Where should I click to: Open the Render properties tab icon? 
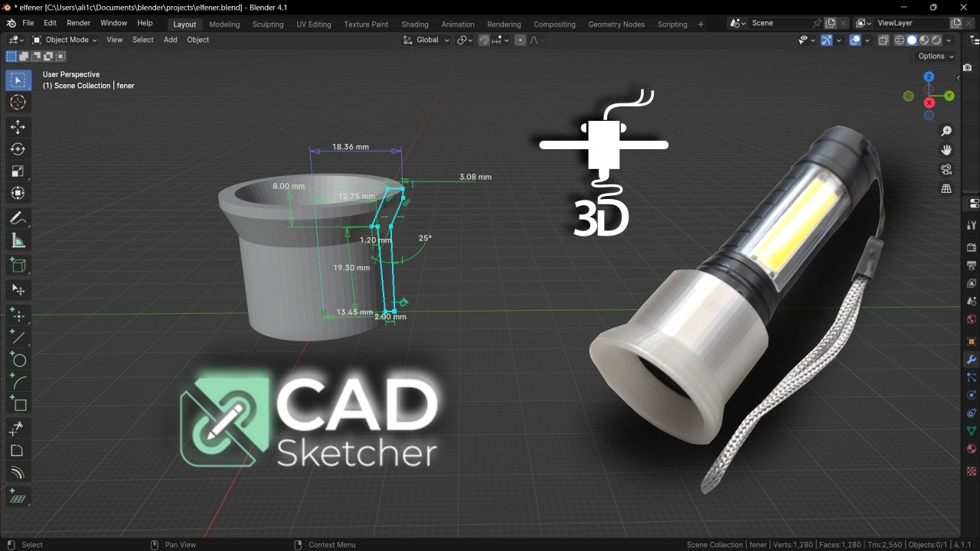[x=972, y=247]
